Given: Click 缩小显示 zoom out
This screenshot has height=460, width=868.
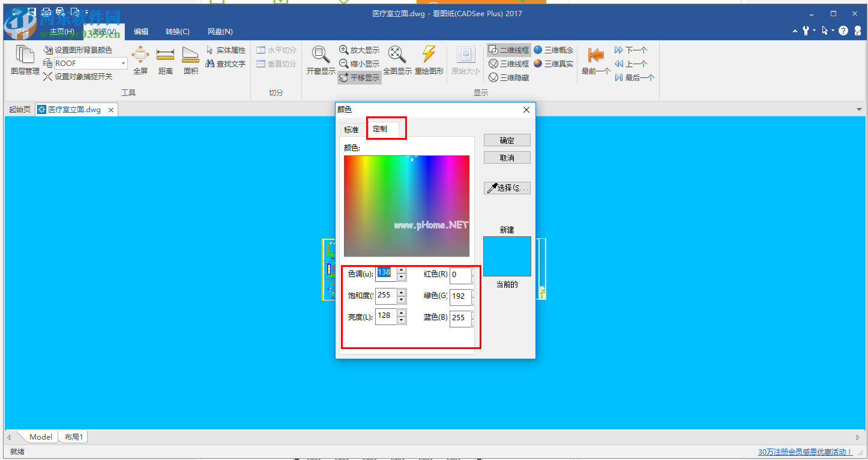Looking at the screenshot, I should tap(359, 64).
